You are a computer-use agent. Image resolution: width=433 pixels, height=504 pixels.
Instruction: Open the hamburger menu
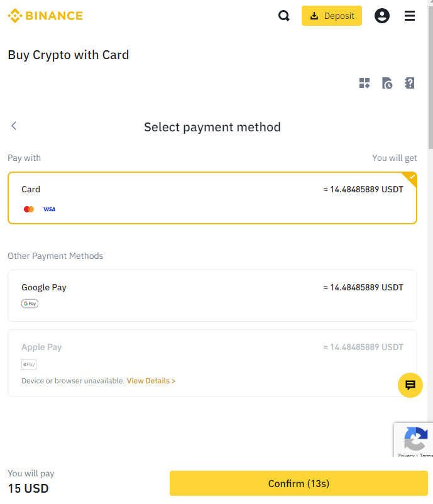[x=410, y=16]
